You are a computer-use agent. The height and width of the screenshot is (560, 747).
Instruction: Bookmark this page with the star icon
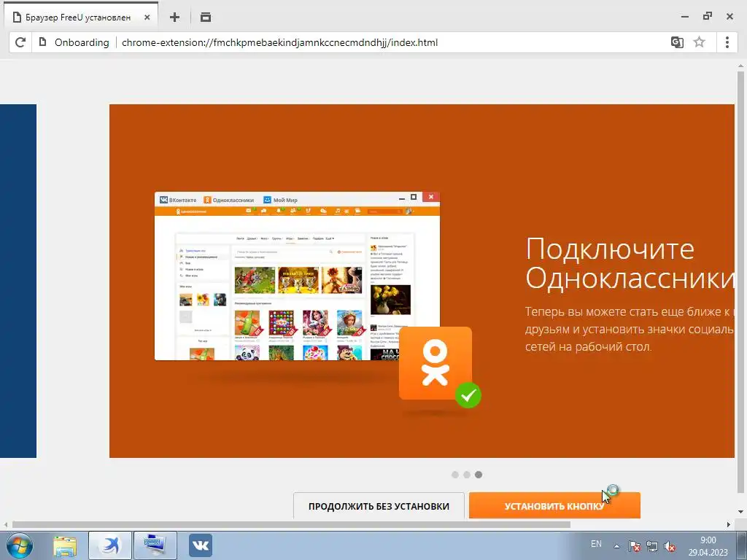(x=699, y=42)
